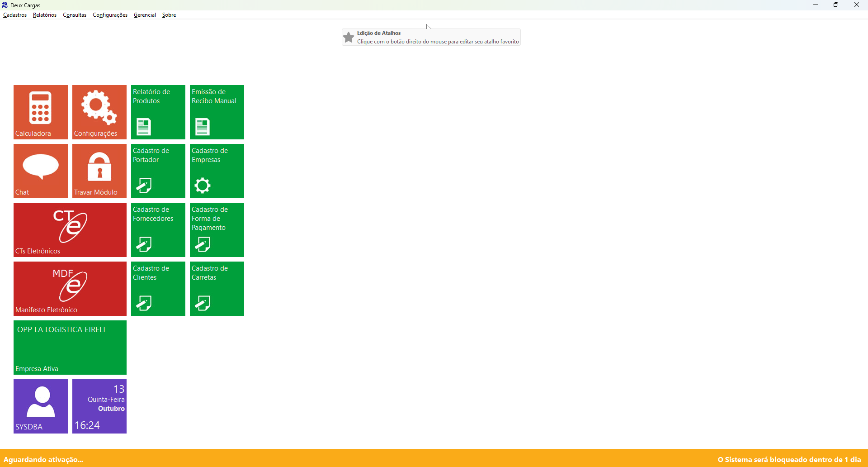Launch the Chat speech bubble tile
Viewport: 868px width, 467px height.
click(x=41, y=171)
